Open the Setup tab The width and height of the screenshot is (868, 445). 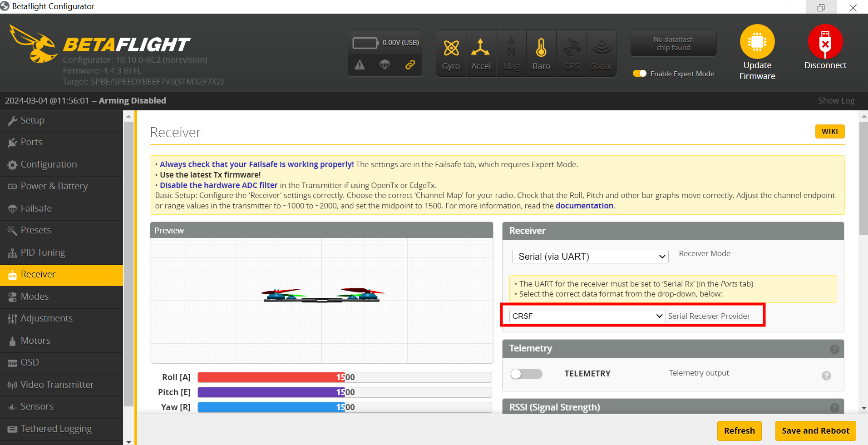coord(61,121)
